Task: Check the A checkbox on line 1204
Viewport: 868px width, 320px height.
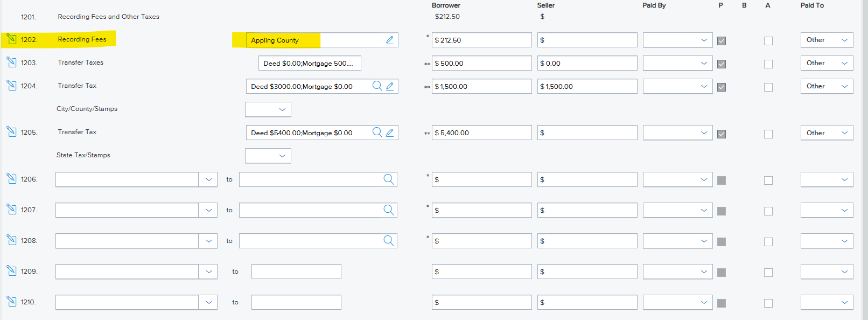Action: tap(768, 87)
